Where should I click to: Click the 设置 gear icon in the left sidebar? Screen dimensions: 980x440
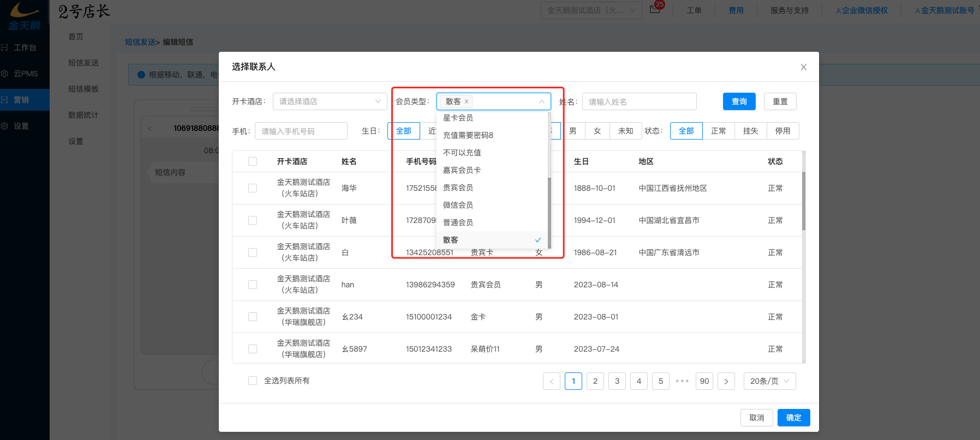tap(4, 126)
